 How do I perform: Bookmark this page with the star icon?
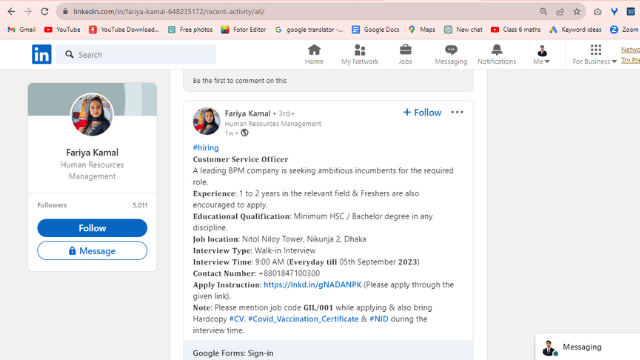tap(577, 11)
